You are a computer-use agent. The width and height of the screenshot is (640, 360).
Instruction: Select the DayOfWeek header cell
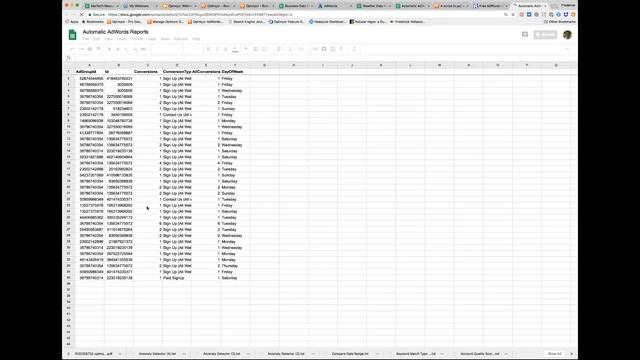click(235, 71)
